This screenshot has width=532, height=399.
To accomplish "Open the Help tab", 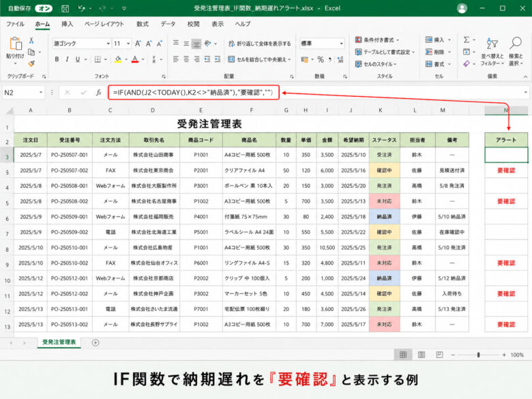I will pyautogui.click(x=243, y=24).
